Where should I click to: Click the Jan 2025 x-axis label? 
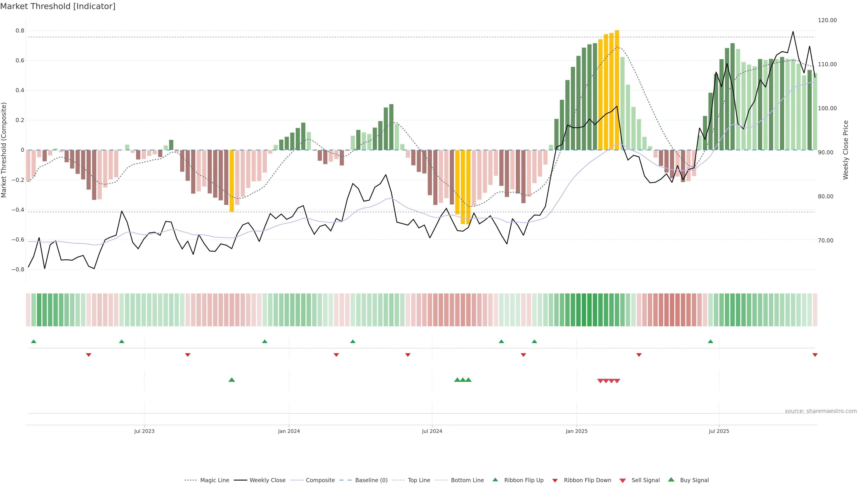coord(577,431)
